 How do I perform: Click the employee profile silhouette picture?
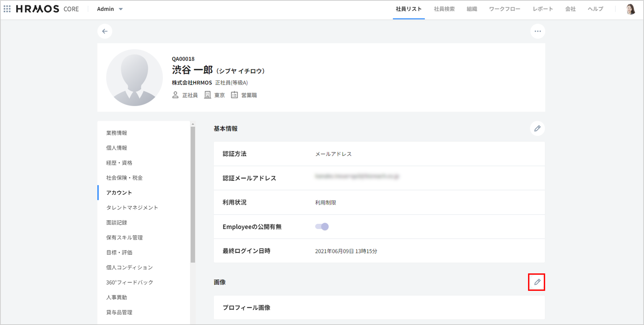pyautogui.click(x=134, y=78)
